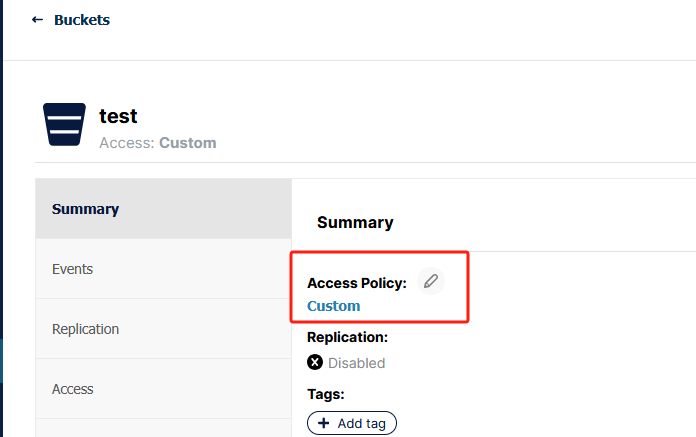Click bold Custom value in bucket header
This screenshot has width=696, height=437.
click(188, 143)
